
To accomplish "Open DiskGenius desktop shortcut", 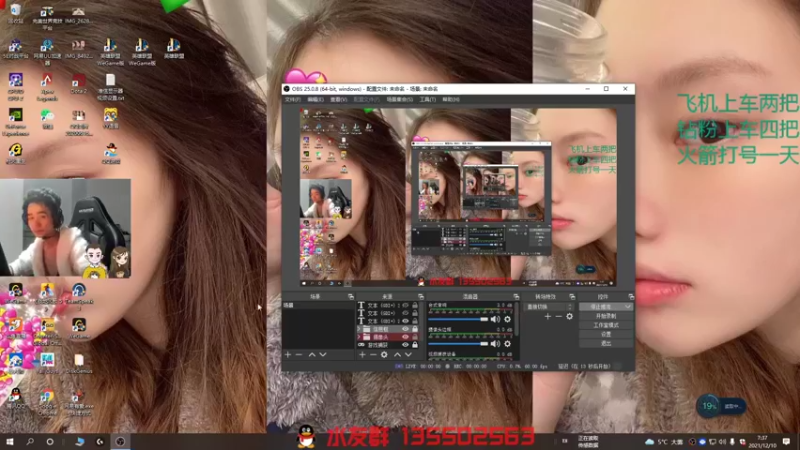I will coord(79,364).
